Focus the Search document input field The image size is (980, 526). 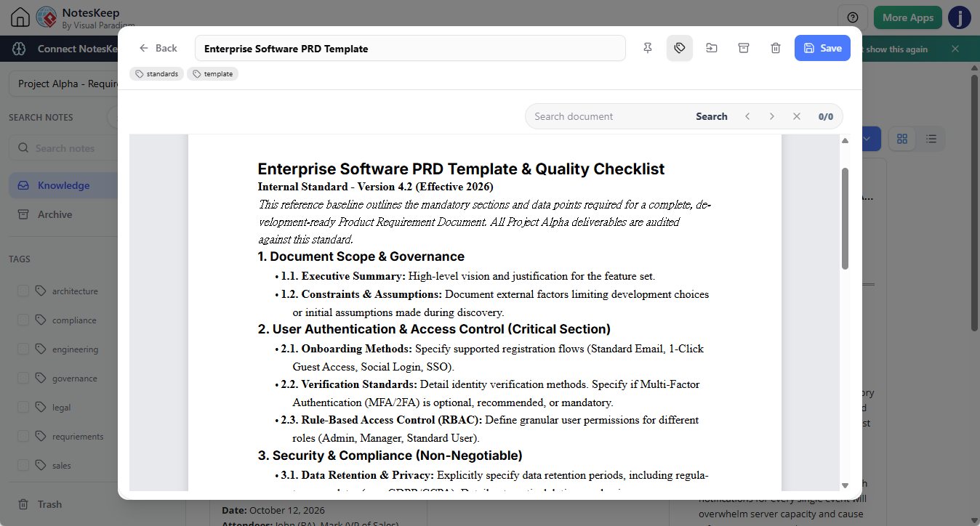608,116
